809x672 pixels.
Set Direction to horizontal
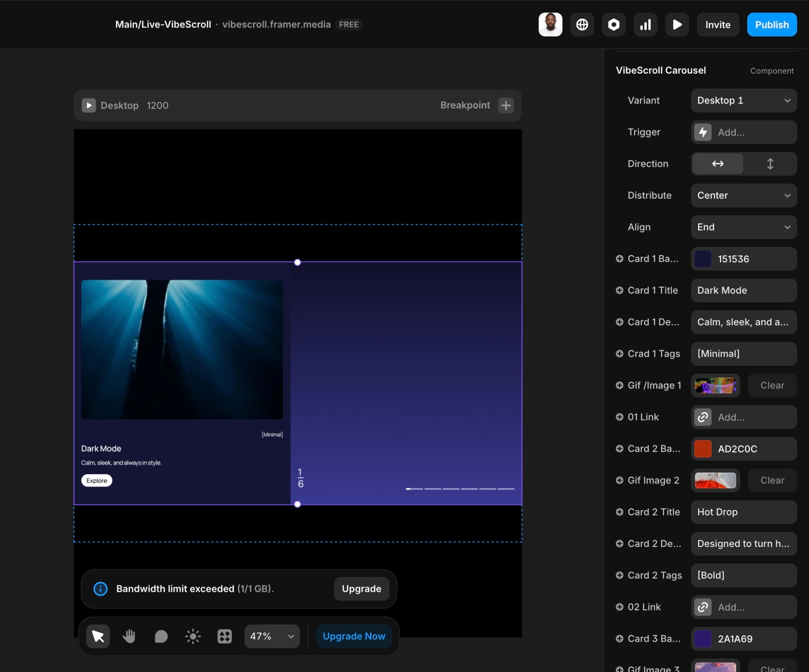click(718, 164)
